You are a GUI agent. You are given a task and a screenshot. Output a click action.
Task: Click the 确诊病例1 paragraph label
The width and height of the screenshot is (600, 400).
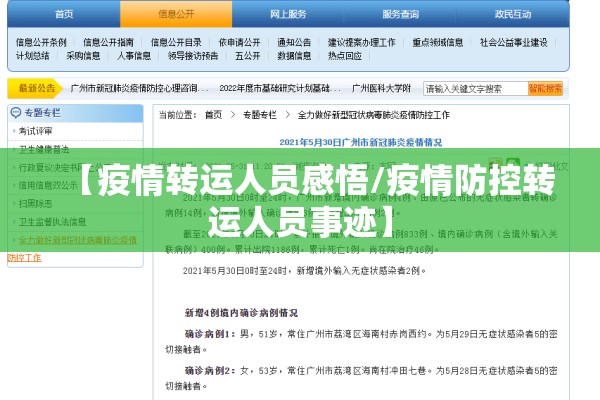coord(210,334)
